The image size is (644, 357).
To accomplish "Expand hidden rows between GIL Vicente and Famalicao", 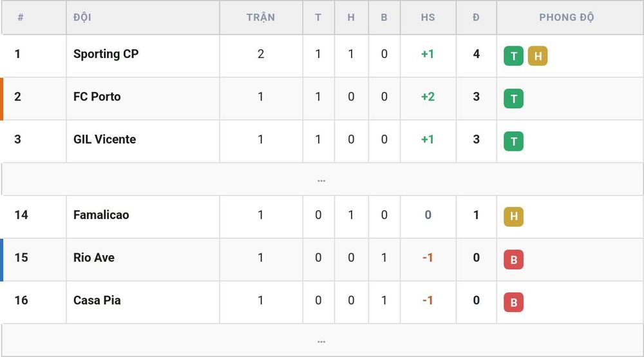I will pos(322,179).
